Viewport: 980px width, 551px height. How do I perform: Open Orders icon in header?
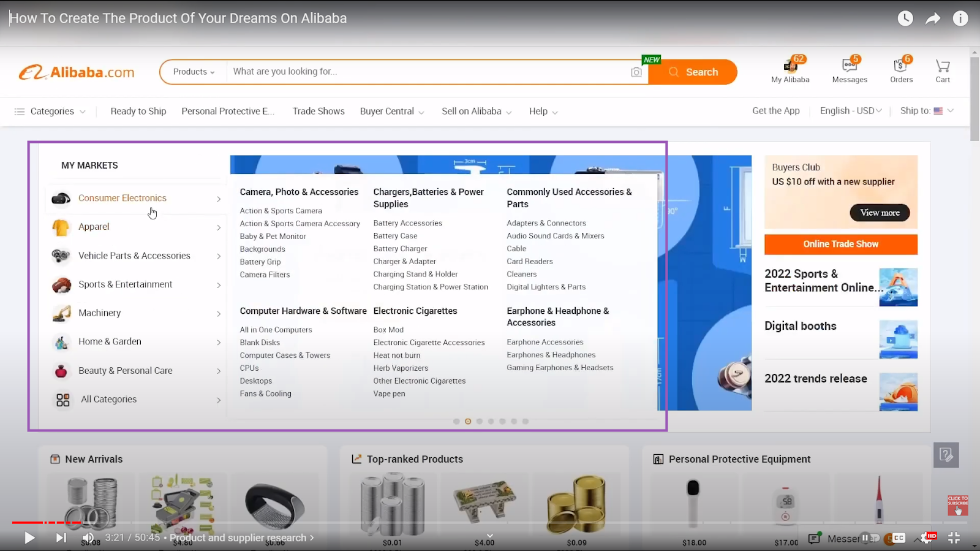[901, 66]
